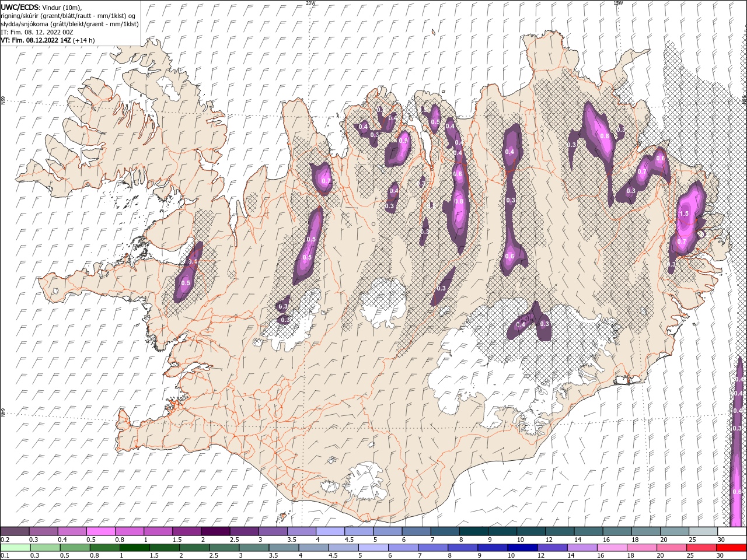747x560 pixels.
Task: Click the UWC/ECDS title text
Action: 19,7
